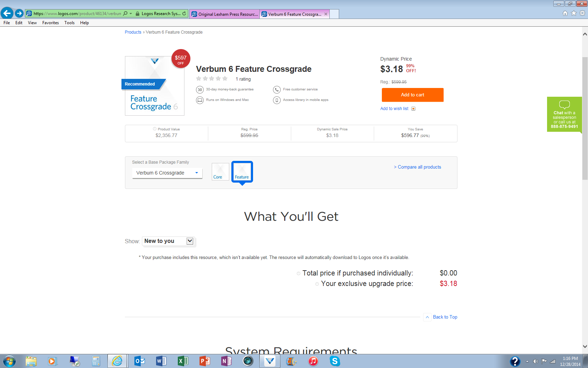Viewport: 588px width, 368px height.
Task: Open Outlook from the taskbar
Action: [x=140, y=361]
